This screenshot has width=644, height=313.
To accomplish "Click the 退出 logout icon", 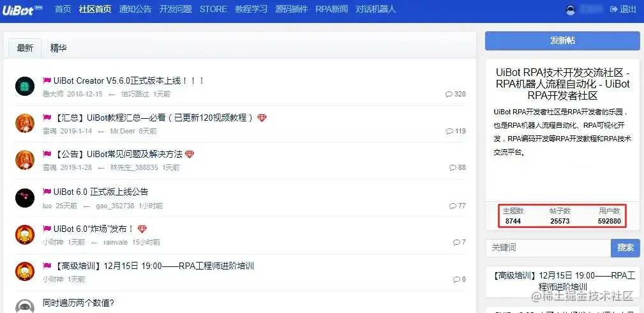I will coord(614,10).
